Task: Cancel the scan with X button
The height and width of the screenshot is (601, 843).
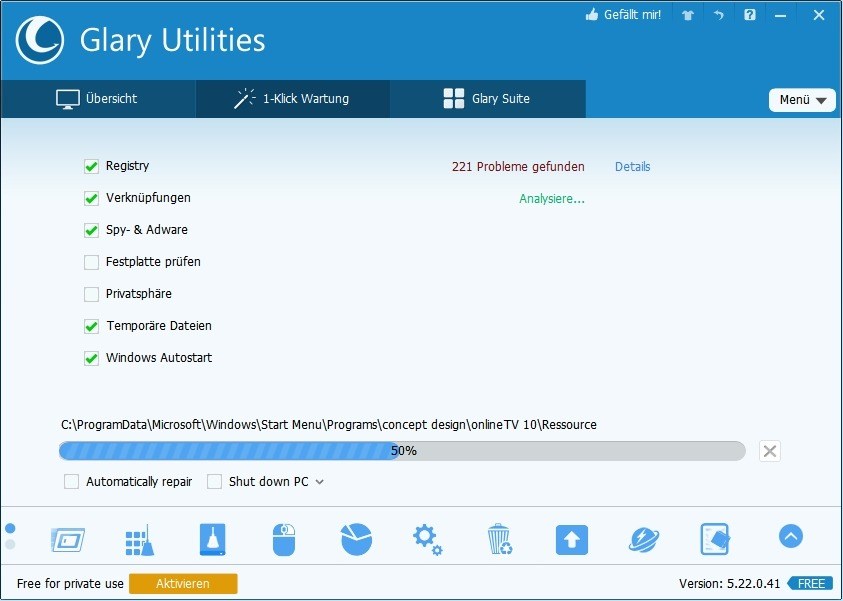Action: point(770,451)
